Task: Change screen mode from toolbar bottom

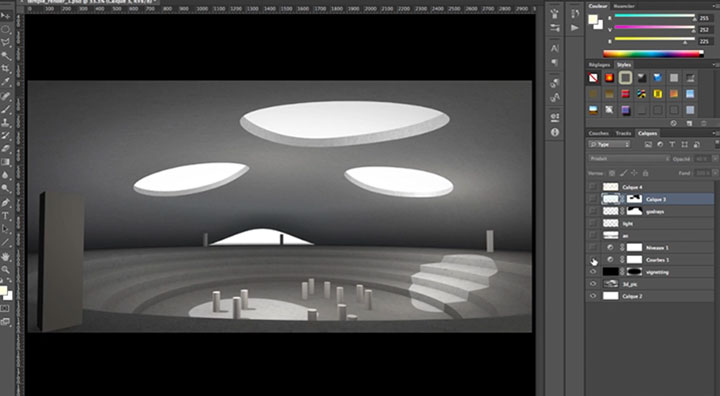Action: coord(5,322)
